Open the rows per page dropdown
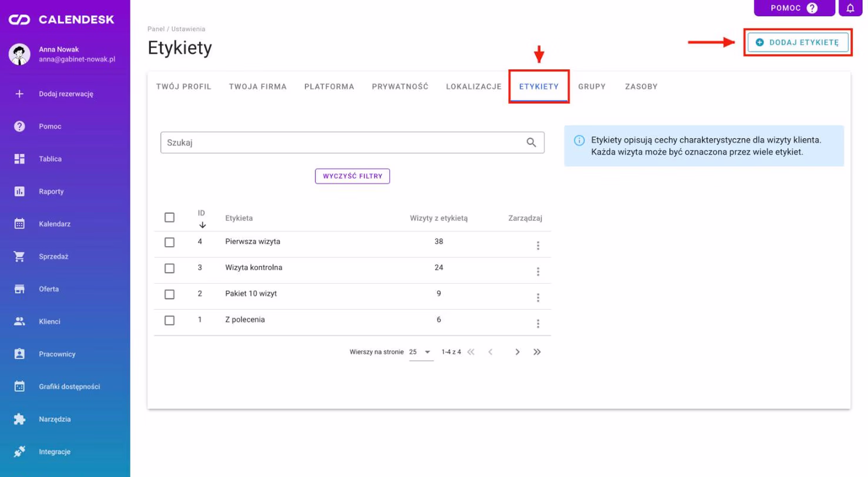This screenshot has width=868, height=477. coord(421,352)
